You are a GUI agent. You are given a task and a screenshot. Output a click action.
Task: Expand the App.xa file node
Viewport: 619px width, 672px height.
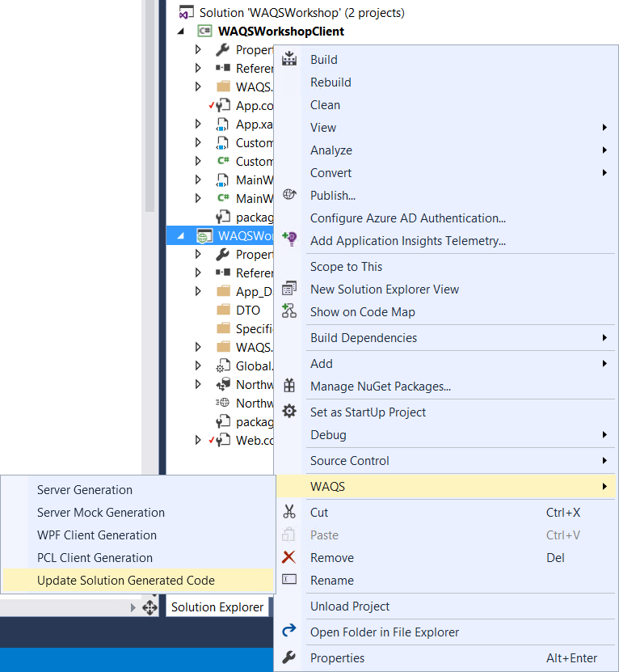click(x=198, y=124)
